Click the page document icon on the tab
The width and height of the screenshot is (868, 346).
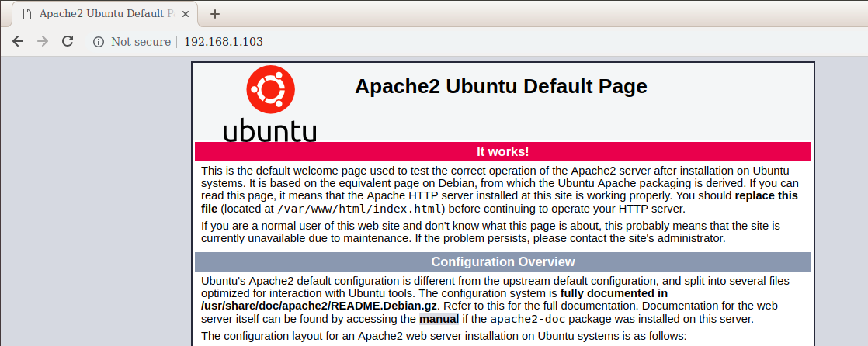click(26, 15)
